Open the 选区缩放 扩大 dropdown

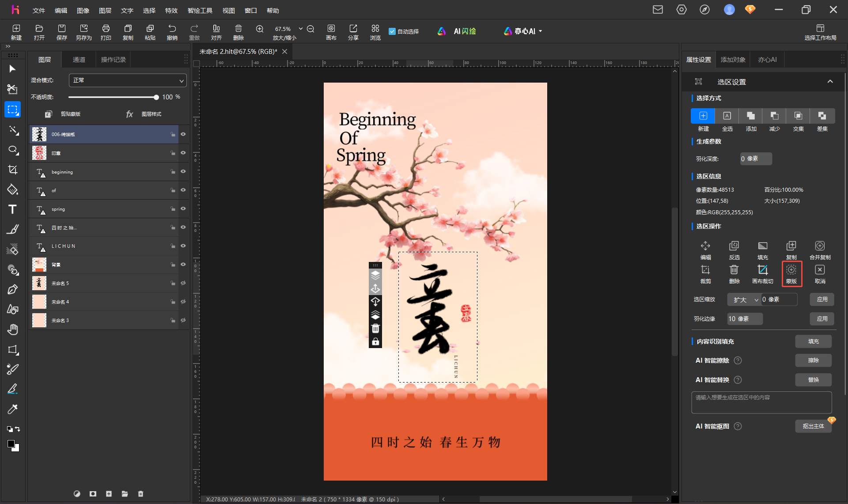(x=744, y=299)
